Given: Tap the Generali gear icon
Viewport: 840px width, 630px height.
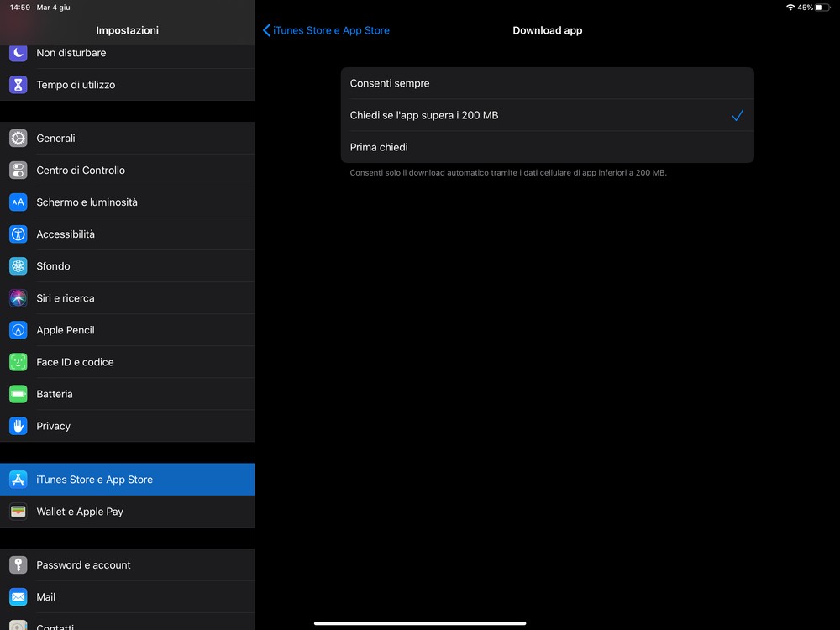Looking at the screenshot, I should pyautogui.click(x=18, y=139).
